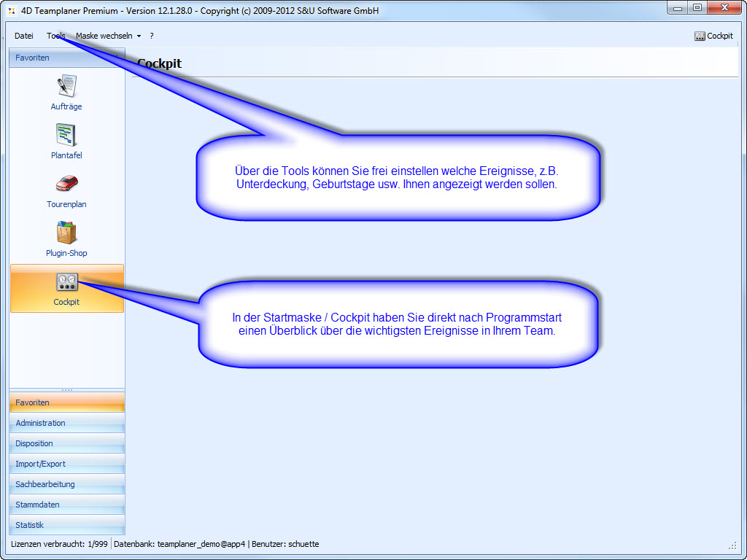The height and width of the screenshot is (560, 747).
Task: Expand the Disposition navigation group
Action: tap(66, 443)
